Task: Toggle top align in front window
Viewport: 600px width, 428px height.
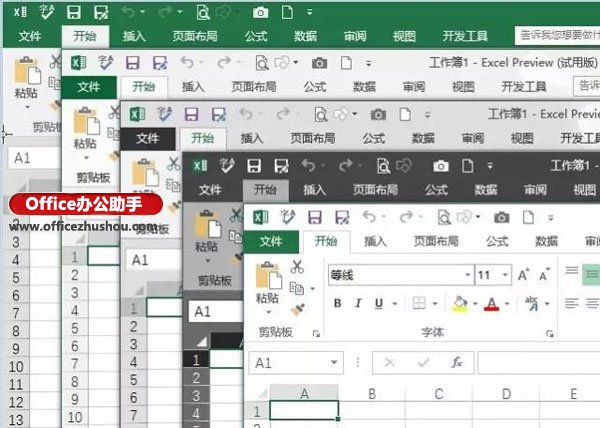Action: click(x=572, y=271)
